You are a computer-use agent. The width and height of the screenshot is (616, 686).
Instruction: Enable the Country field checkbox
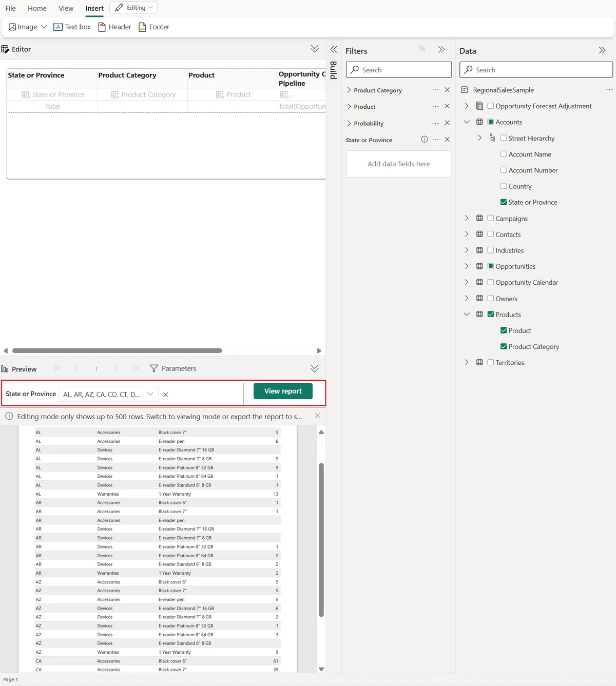click(504, 186)
